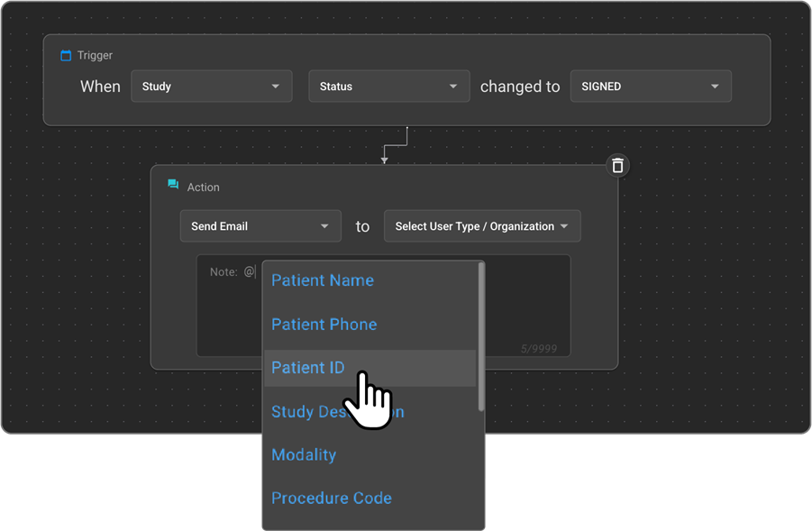Screen dimensions: 812x531
Task: Click the chat icon beside Action
Action: pyautogui.click(x=173, y=186)
